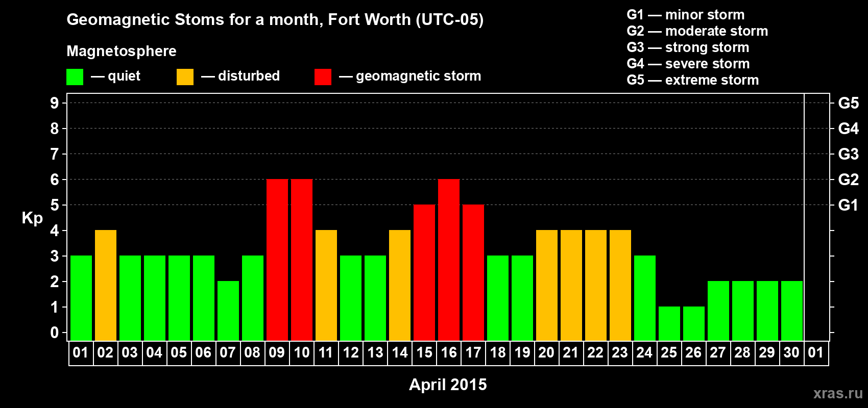Click the 'G5 — extreme storm' legend line
The image size is (868, 408).
[693, 80]
